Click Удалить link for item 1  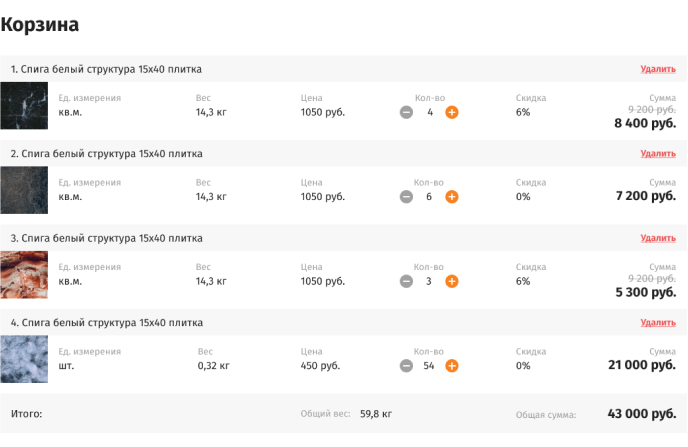pyautogui.click(x=658, y=69)
